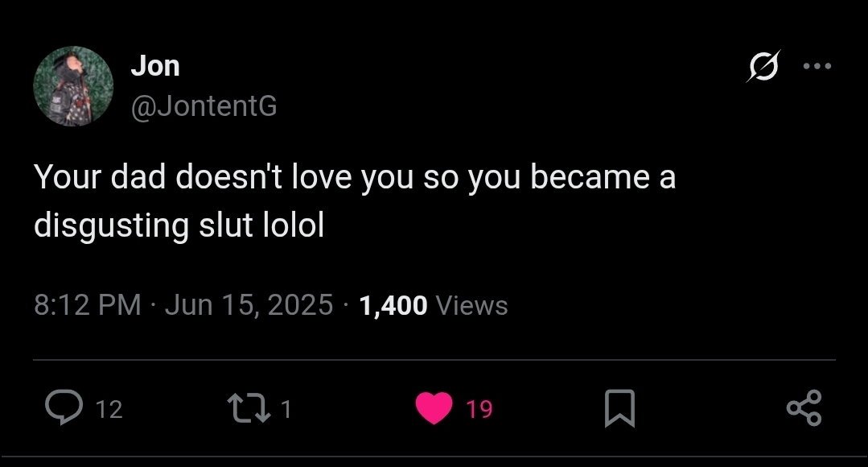Click the Jun 15, 2025 date

249,305
